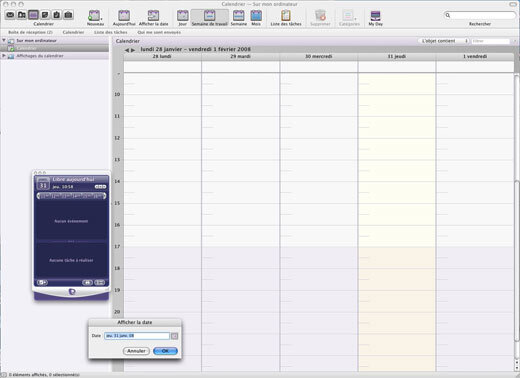The width and height of the screenshot is (520, 378).
Task: Click the Date field in dialog
Action: click(x=137, y=336)
